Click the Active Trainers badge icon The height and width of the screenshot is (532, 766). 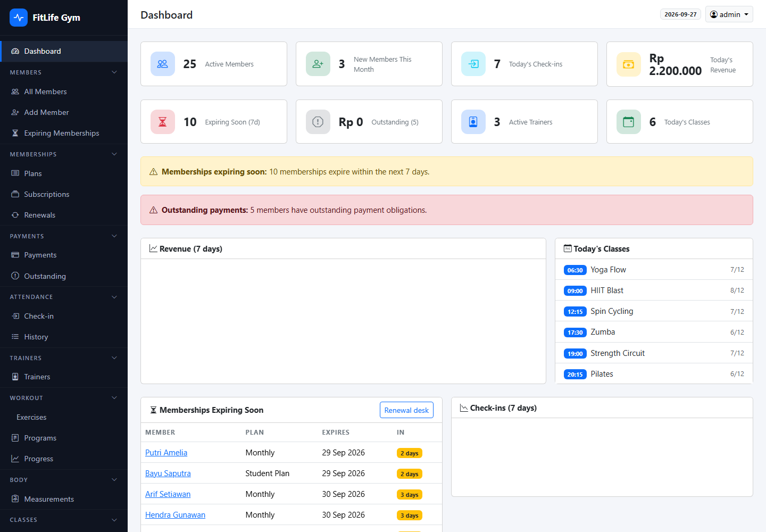click(473, 122)
